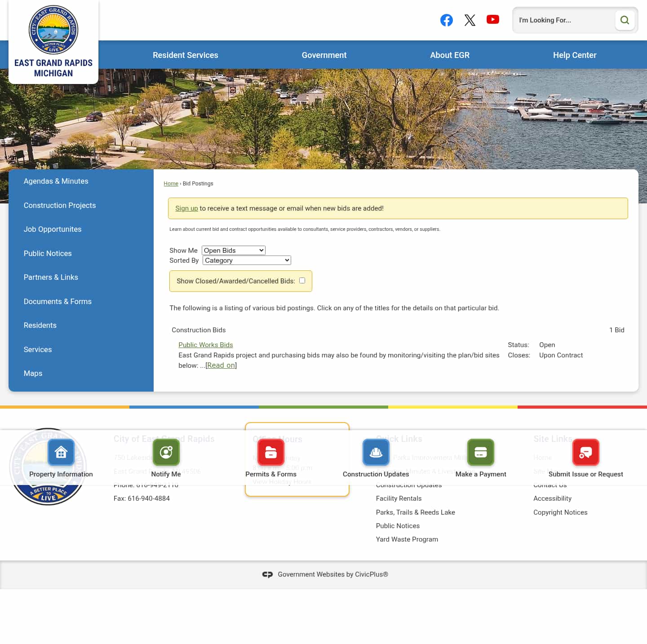Click the Sign up link for bid alerts
Image resolution: width=647 pixels, height=644 pixels.
(186, 208)
